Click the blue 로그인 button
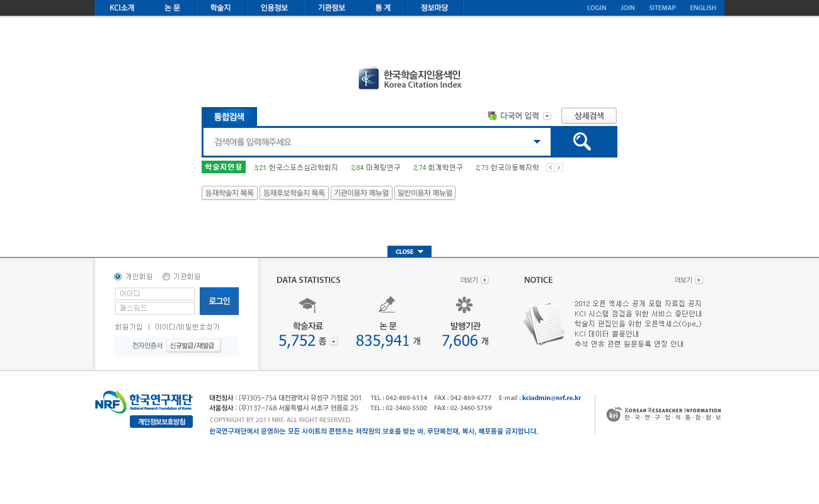 219,301
